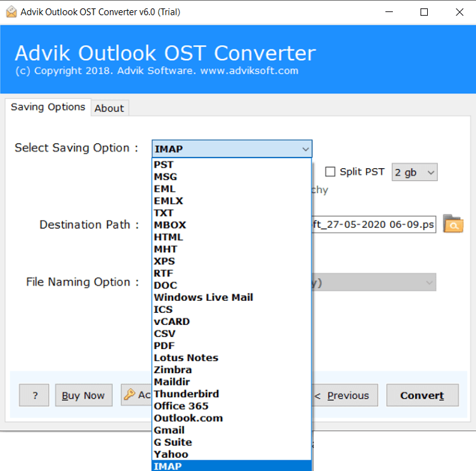Choose MSG from the saving option list
The width and height of the screenshot is (476, 471).
232,176
